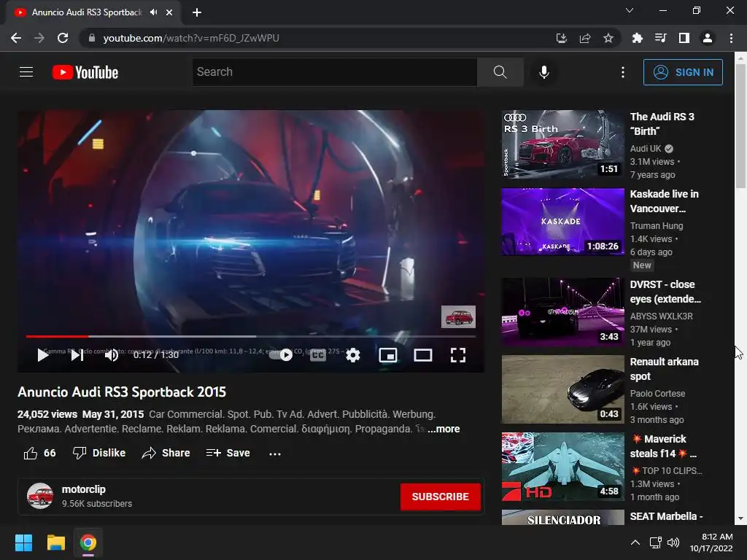Open Chrome three-dot menu
747x560 pixels.
click(x=731, y=38)
